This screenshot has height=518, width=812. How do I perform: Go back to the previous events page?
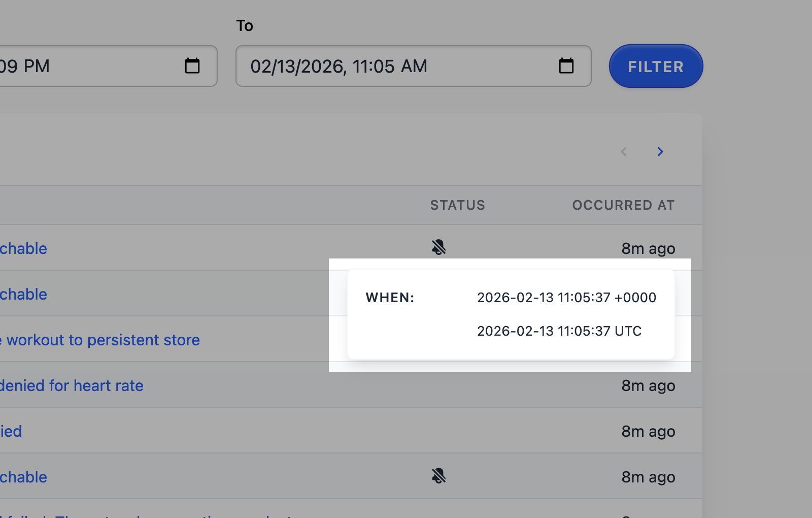623,151
